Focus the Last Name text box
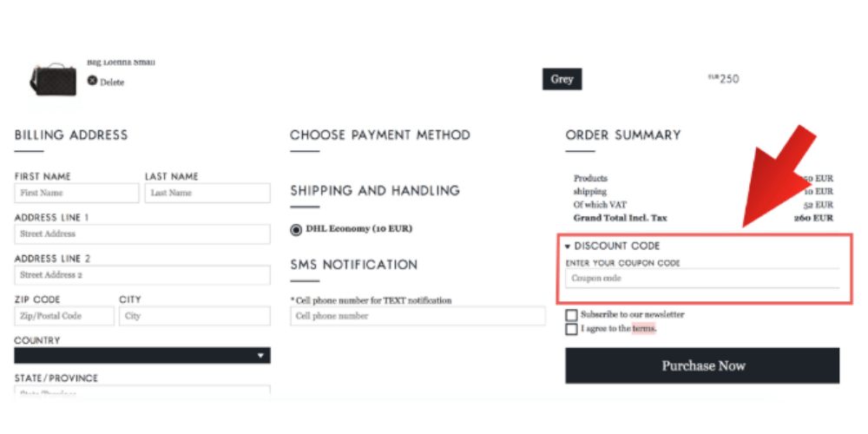The width and height of the screenshot is (868, 434). click(207, 193)
